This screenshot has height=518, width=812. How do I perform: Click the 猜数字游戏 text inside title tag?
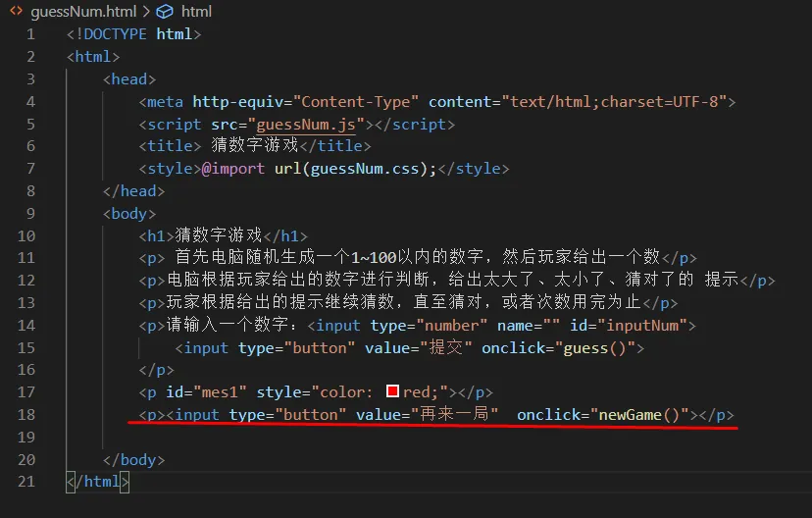(255, 146)
